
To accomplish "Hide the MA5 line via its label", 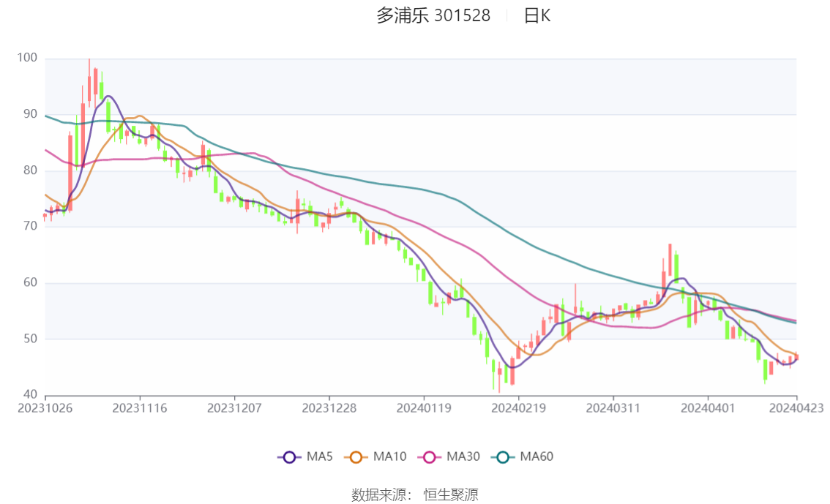I will (x=320, y=456).
